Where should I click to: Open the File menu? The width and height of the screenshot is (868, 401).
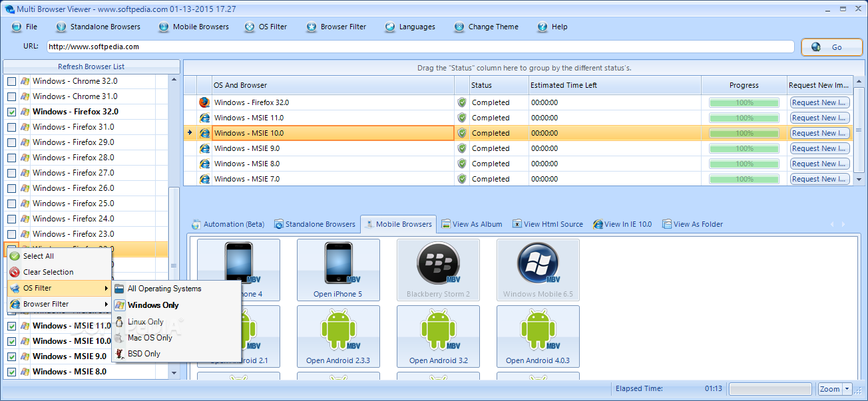tap(25, 27)
